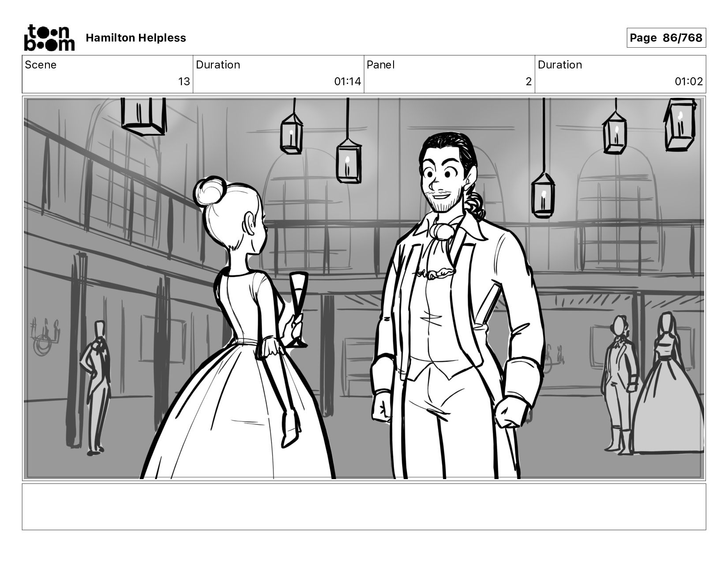Click the 'Page 86/768' box
Image resolution: width=728 pixels, height=563 pixels.
point(666,38)
